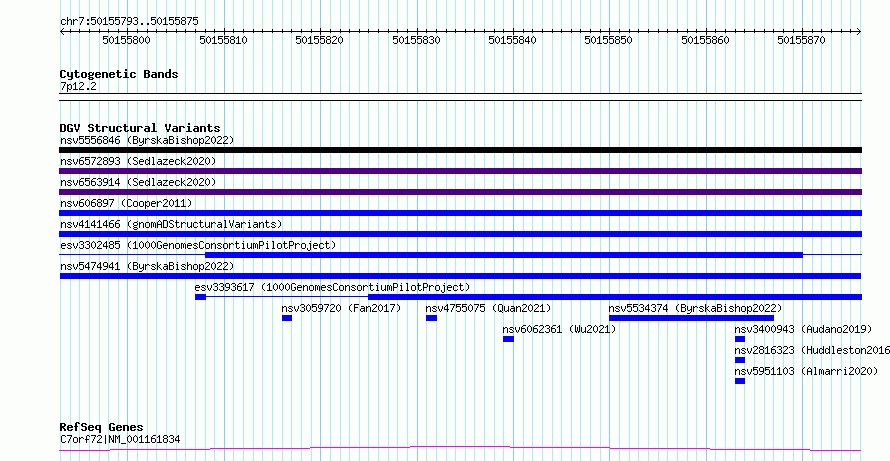Select the small nsv4755075 variant block
This screenshot has width=890, height=461.
[x=431, y=318]
